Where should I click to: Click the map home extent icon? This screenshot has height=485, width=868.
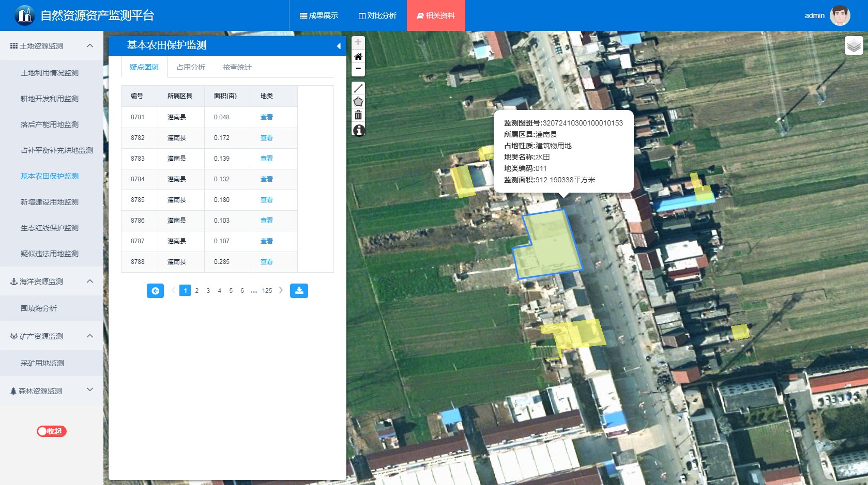pos(358,56)
